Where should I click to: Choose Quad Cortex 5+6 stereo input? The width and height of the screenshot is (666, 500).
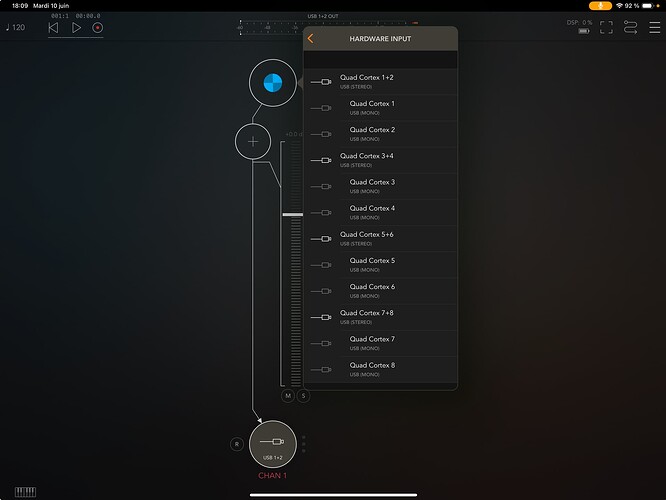pyautogui.click(x=380, y=238)
